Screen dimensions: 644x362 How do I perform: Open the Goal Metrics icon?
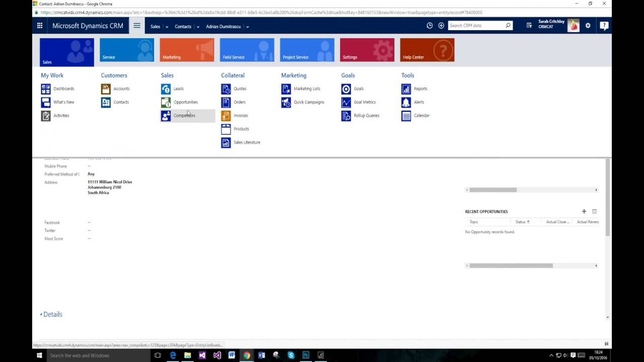coord(346,103)
